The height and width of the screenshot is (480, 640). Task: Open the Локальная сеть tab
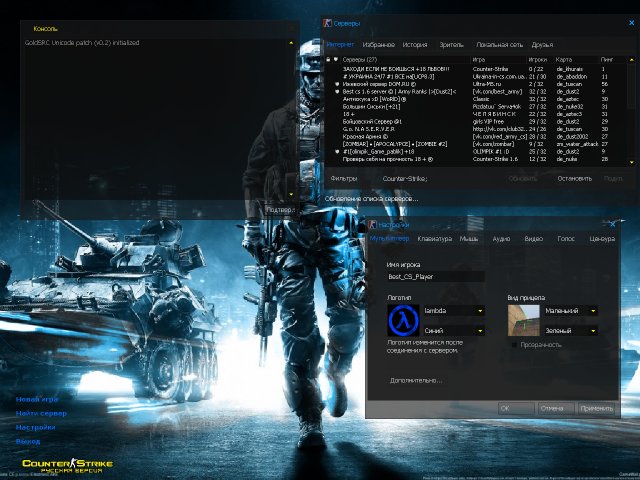(499, 44)
